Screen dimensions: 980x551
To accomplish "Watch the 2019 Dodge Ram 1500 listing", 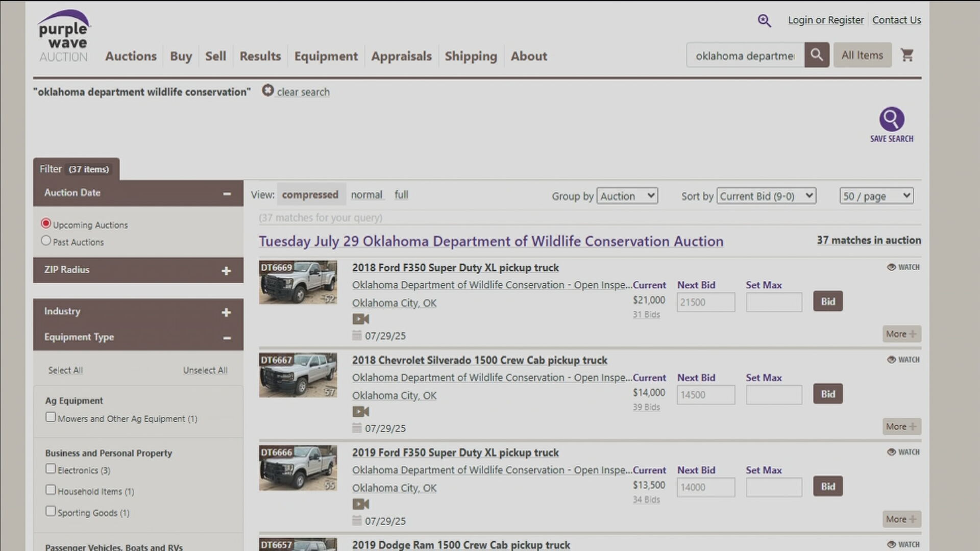I will [903, 544].
